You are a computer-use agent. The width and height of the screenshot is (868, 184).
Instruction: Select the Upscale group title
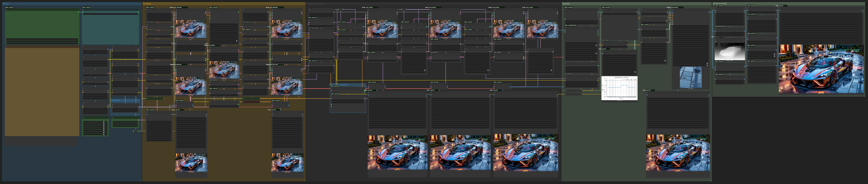[566, 4]
